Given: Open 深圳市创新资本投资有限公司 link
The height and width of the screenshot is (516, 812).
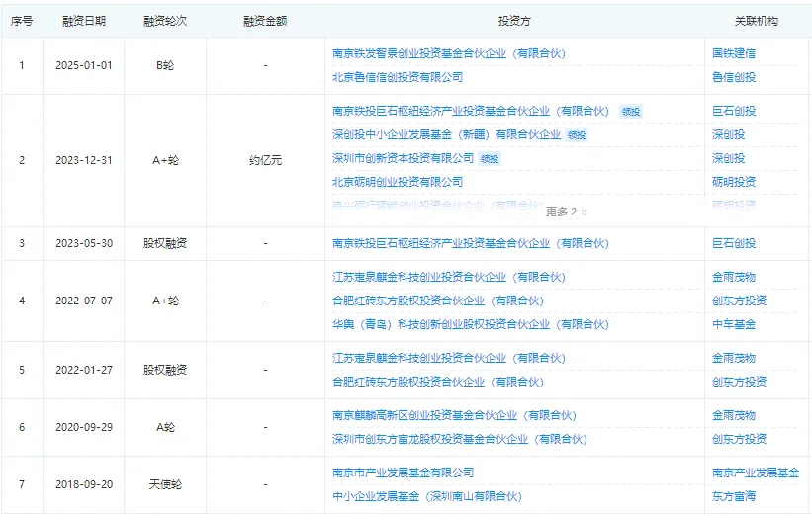Looking at the screenshot, I should [403, 158].
